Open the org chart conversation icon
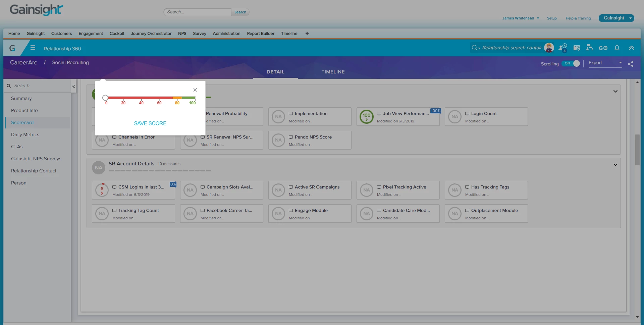Screen dimensions: 644x325 click(x=590, y=48)
